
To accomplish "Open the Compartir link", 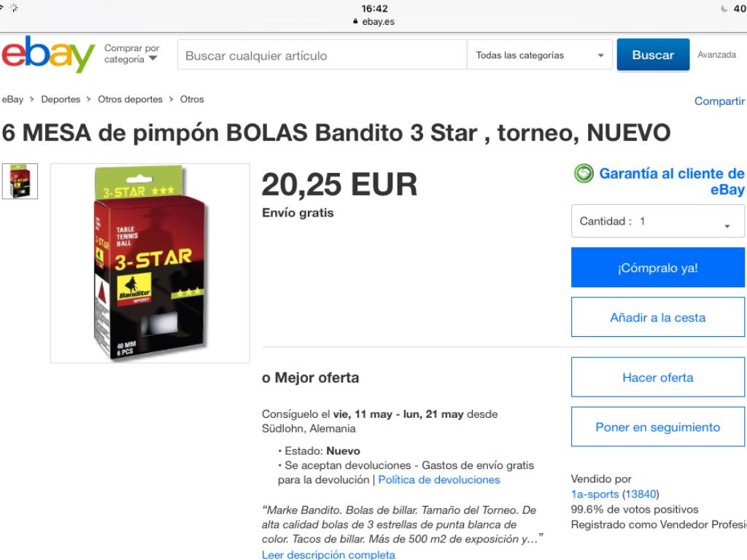I will click(x=719, y=101).
